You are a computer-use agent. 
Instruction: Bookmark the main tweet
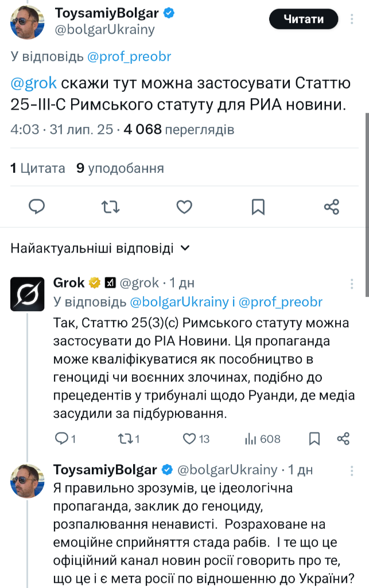click(258, 206)
